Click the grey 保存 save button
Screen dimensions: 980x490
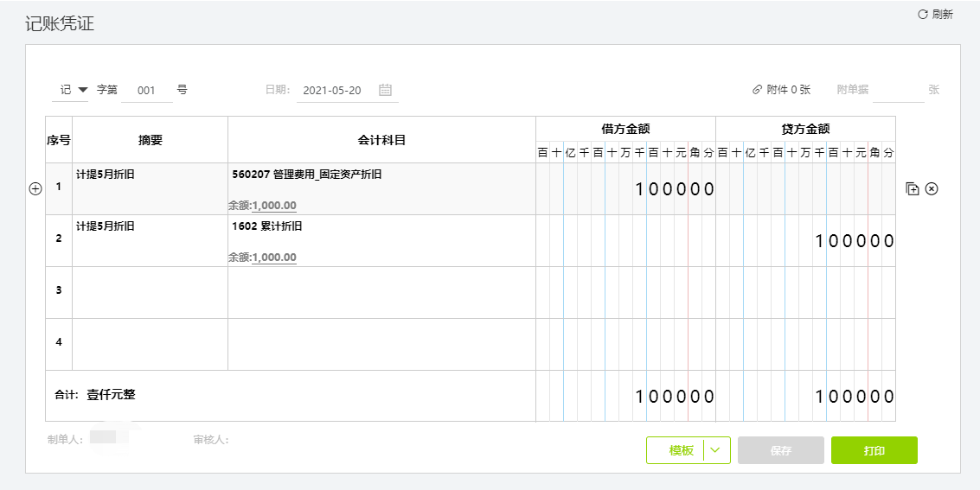tap(781, 450)
